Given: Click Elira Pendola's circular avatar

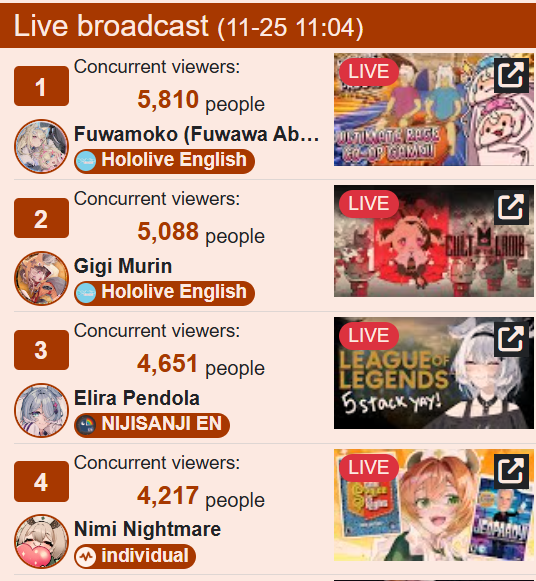Looking at the screenshot, I should (41, 410).
